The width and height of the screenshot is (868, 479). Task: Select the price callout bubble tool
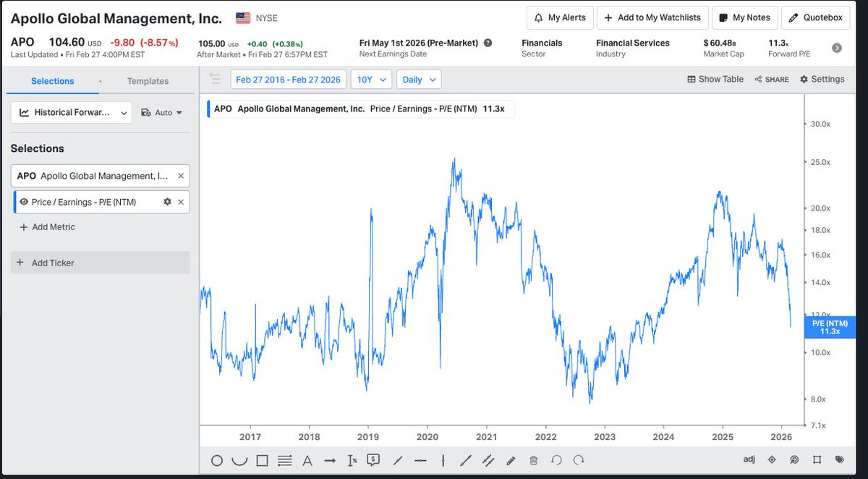coord(374,459)
